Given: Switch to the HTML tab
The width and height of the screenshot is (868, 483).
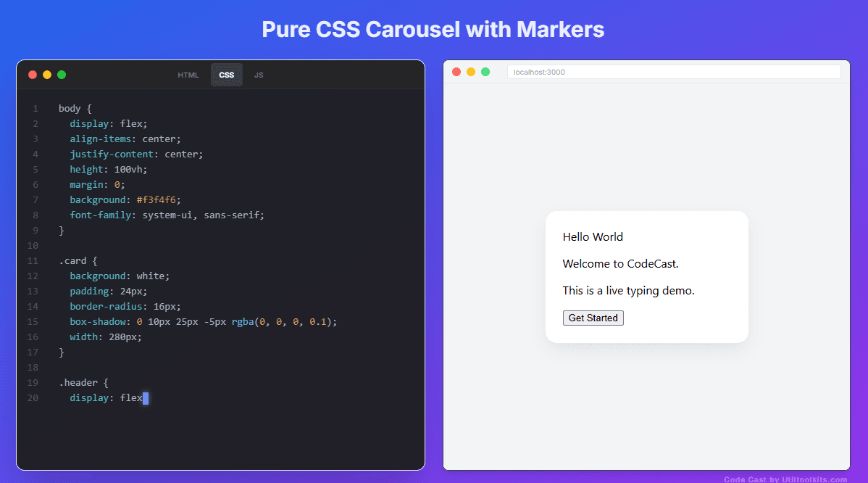Looking at the screenshot, I should (188, 74).
